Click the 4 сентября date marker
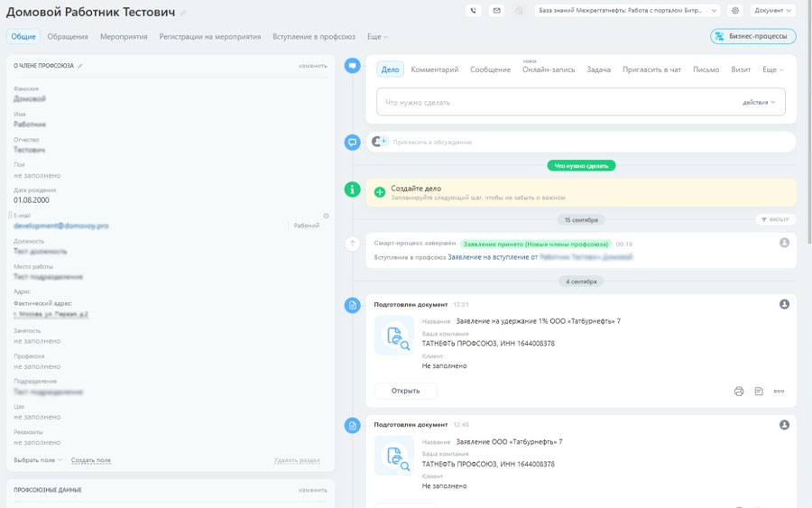The image size is (812, 508). (x=581, y=282)
